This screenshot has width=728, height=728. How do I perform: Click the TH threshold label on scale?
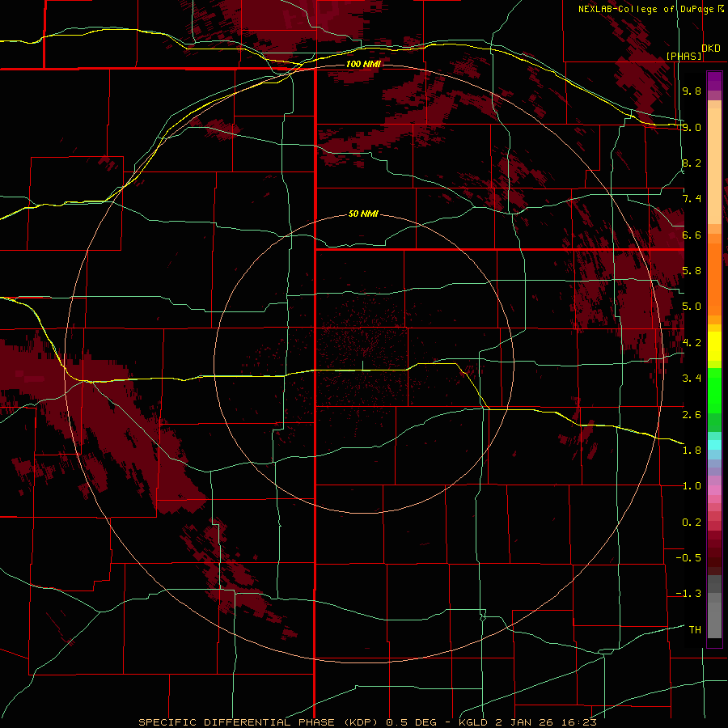(695, 630)
